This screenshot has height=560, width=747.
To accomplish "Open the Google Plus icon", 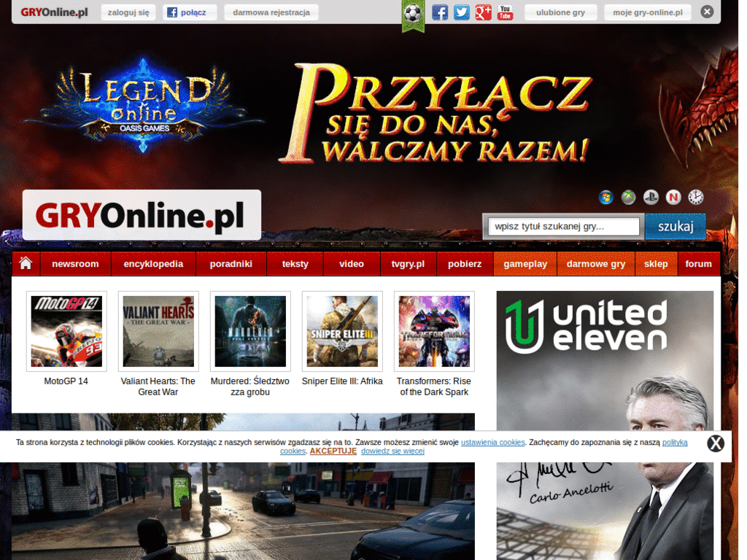I will pos(483,12).
